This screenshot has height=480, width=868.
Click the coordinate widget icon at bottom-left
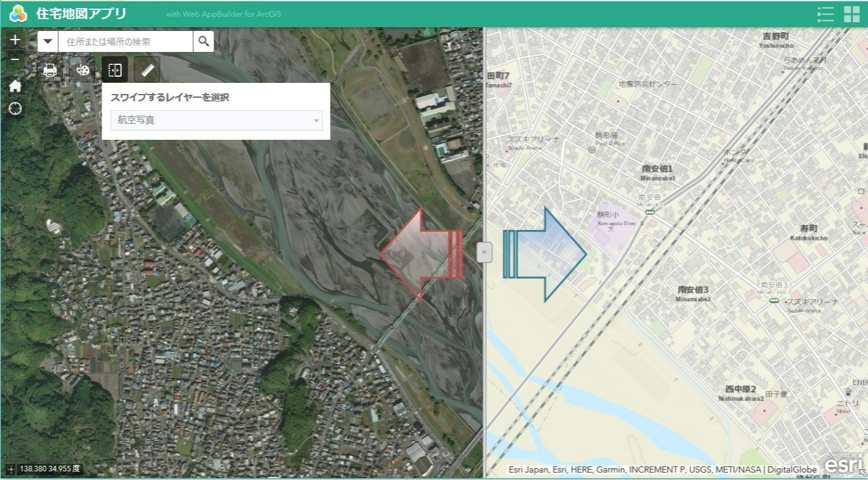[x=11, y=469]
